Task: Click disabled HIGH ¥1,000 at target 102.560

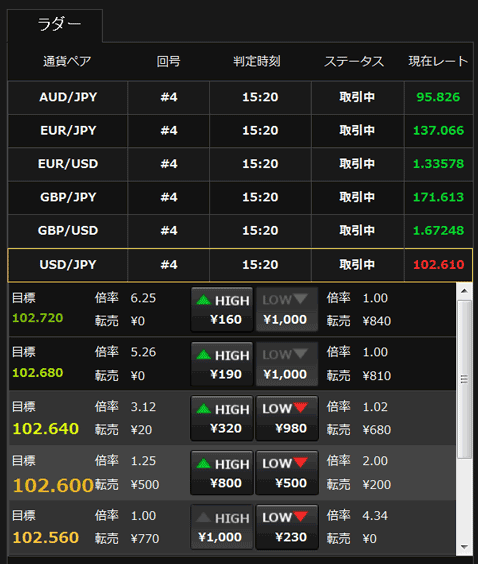Action: [x=222, y=527]
